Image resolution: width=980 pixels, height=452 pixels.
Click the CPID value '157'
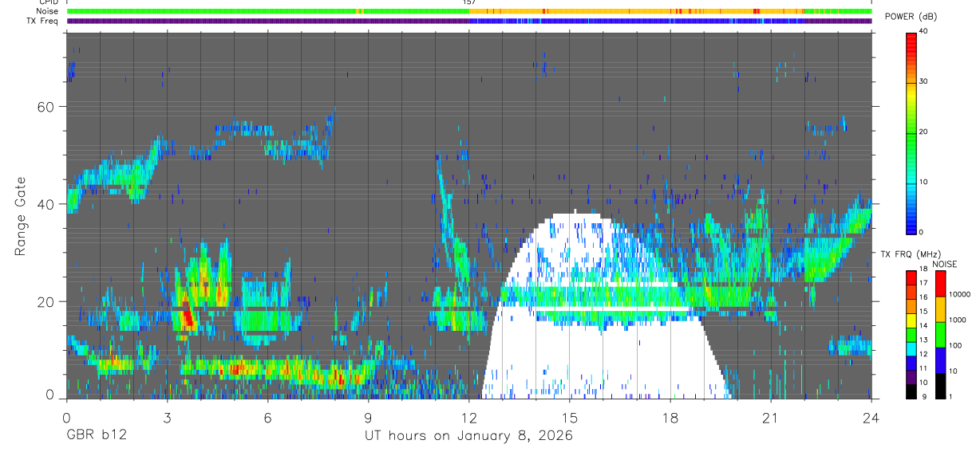pos(468,2)
